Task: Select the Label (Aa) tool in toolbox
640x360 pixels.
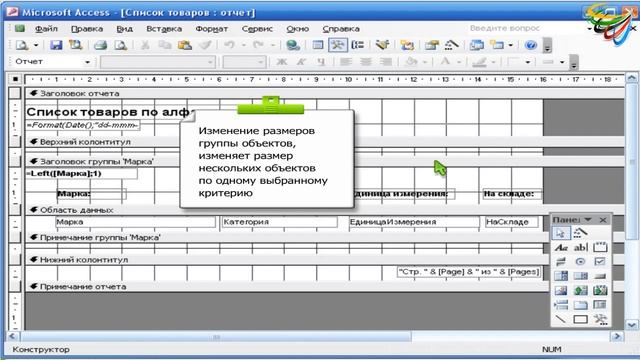Action: pyautogui.click(x=561, y=247)
